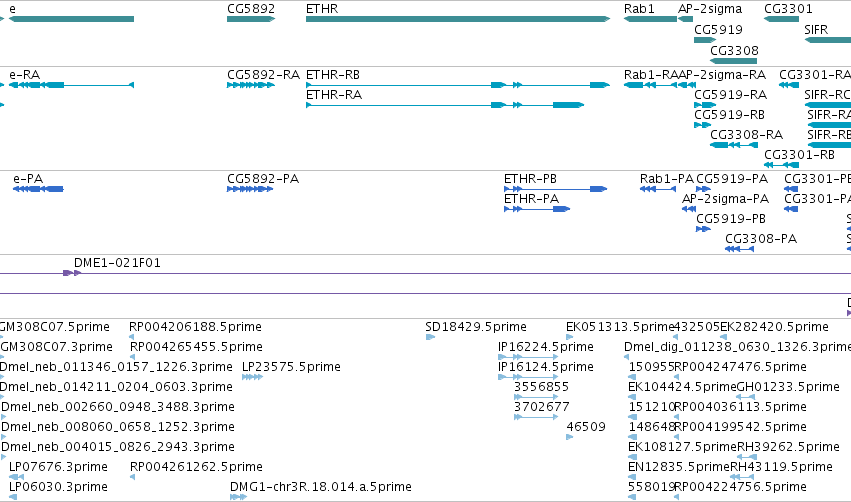This screenshot has height=502, width=851.
Task: Select the CG3308 gene label
Action: (x=734, y=50)
